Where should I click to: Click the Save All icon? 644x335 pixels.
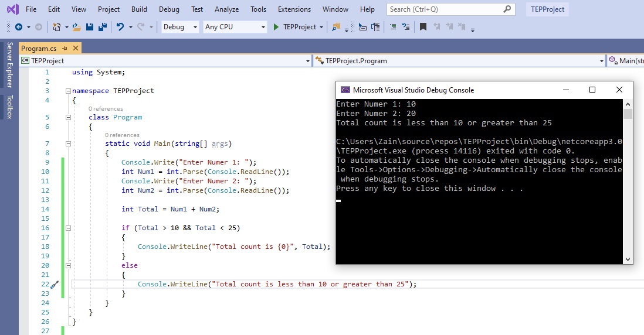point(103,27)
